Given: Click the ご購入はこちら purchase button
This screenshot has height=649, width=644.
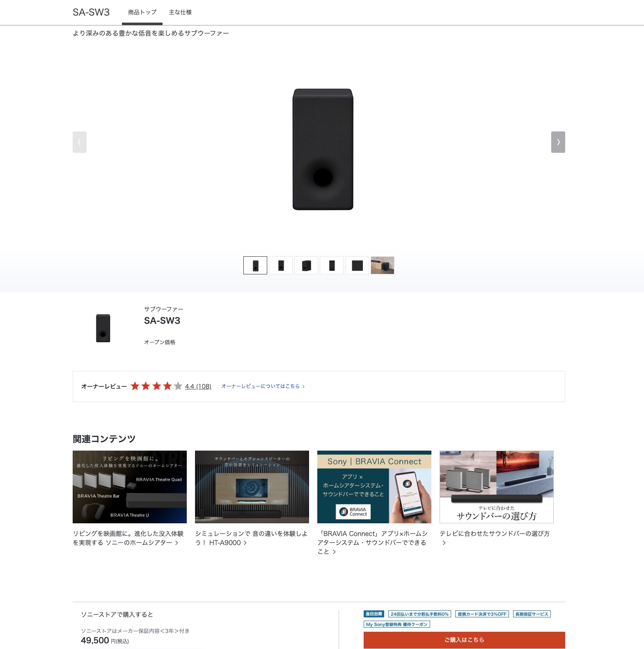Looking at the screenshot, I should click(x=464, y=640).
